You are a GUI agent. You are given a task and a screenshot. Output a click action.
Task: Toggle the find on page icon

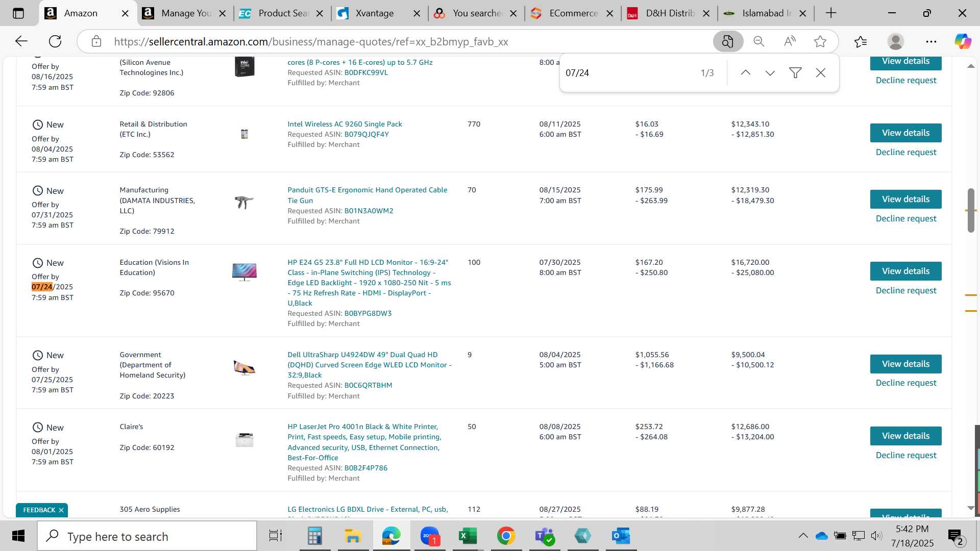[x=728, y=41]
